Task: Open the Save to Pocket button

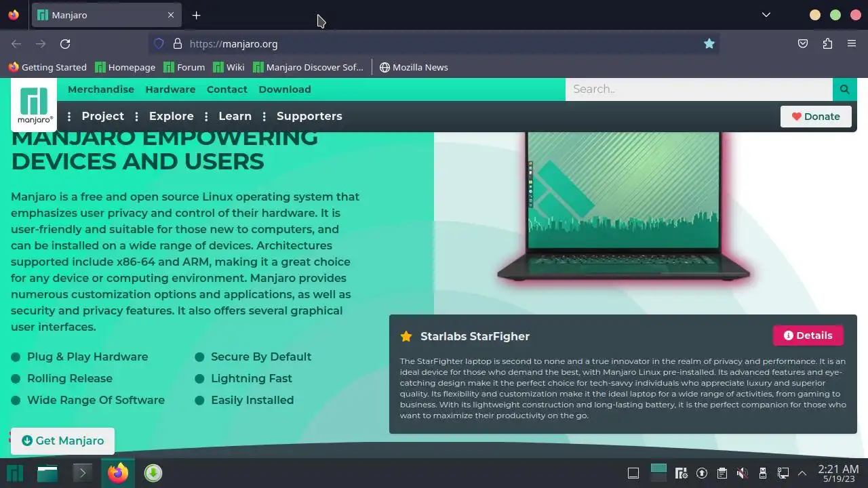Action: 803,44
